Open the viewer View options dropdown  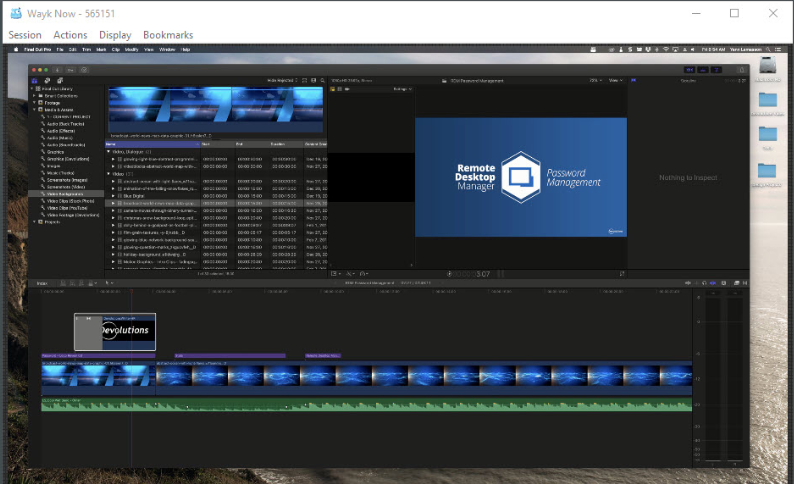[x=615, y=80]
